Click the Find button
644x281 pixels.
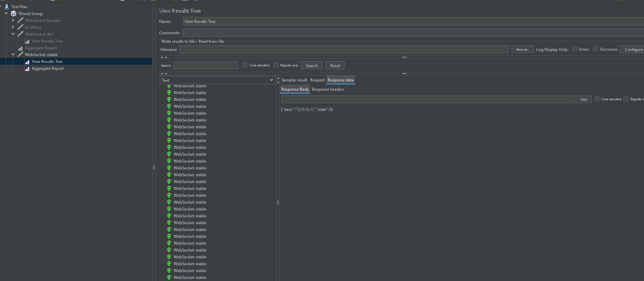coord(583,99)
